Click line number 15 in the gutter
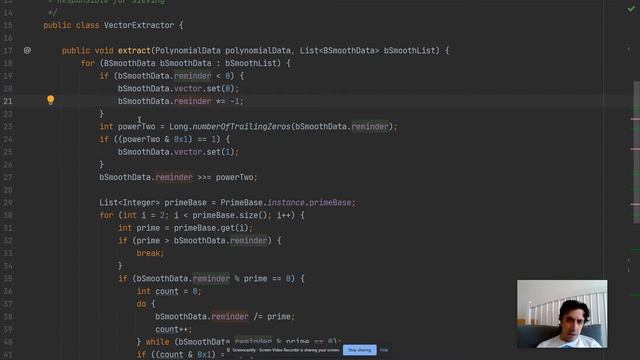 pos(8,25)
